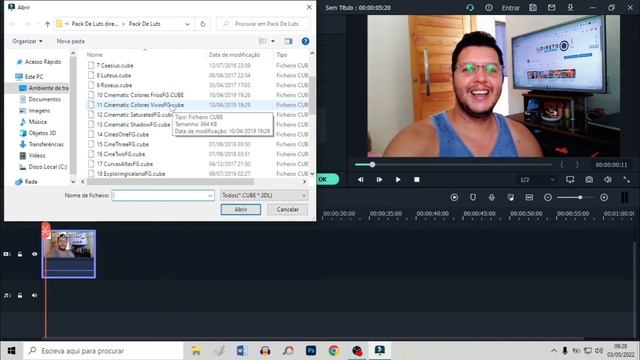Open Photoshop from the taskbar

click(311, 351)
